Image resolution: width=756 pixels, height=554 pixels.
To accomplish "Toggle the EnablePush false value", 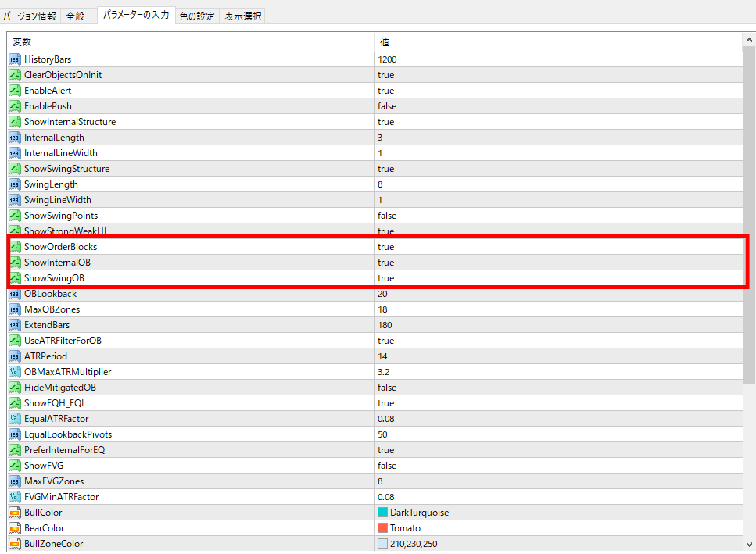I will click(386, 106).
